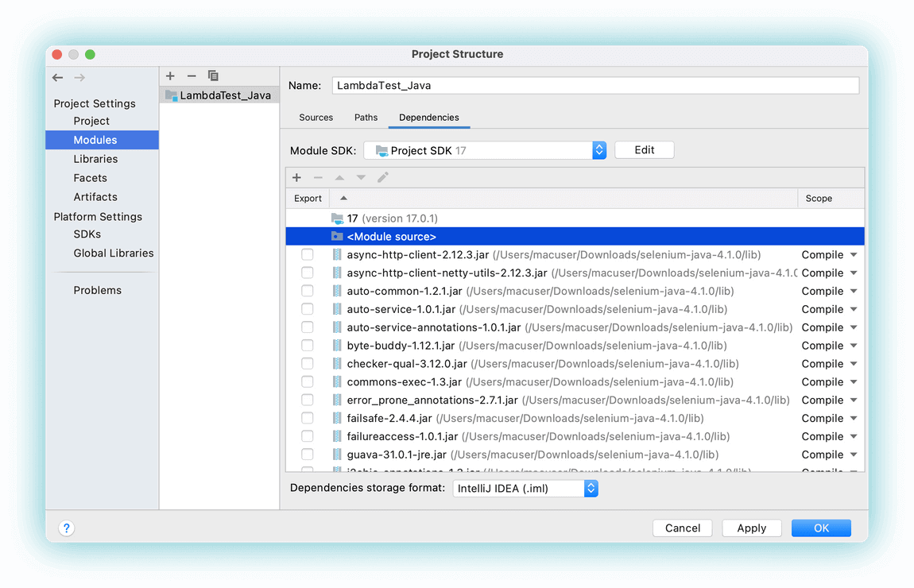Add a dependency with the plus icon
Screen dimensions: 914x588
[297, 177]
